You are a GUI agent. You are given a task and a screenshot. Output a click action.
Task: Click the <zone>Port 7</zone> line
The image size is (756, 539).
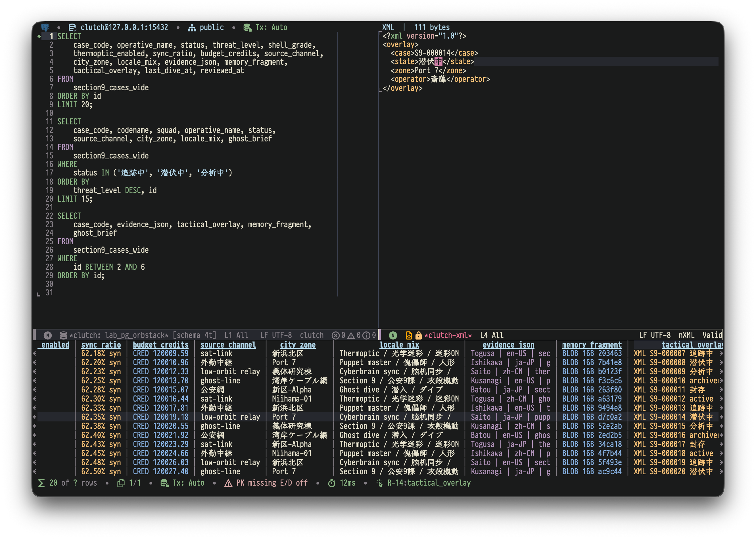point(428,70)
